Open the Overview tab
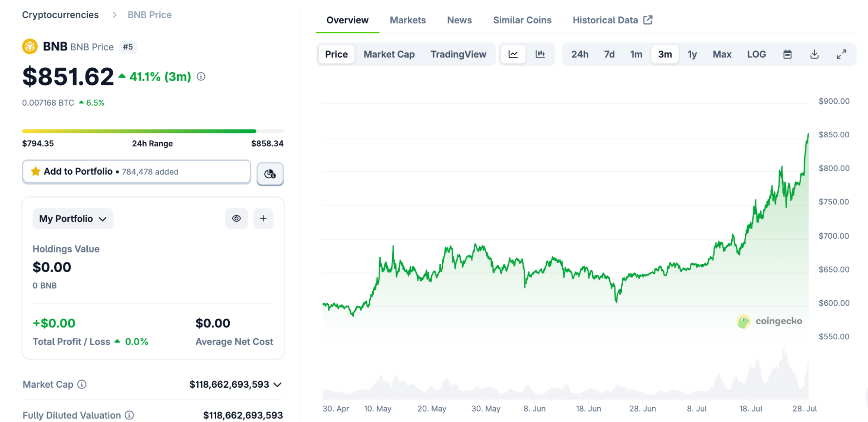This screenshot has height=422, width=868. 347,20
